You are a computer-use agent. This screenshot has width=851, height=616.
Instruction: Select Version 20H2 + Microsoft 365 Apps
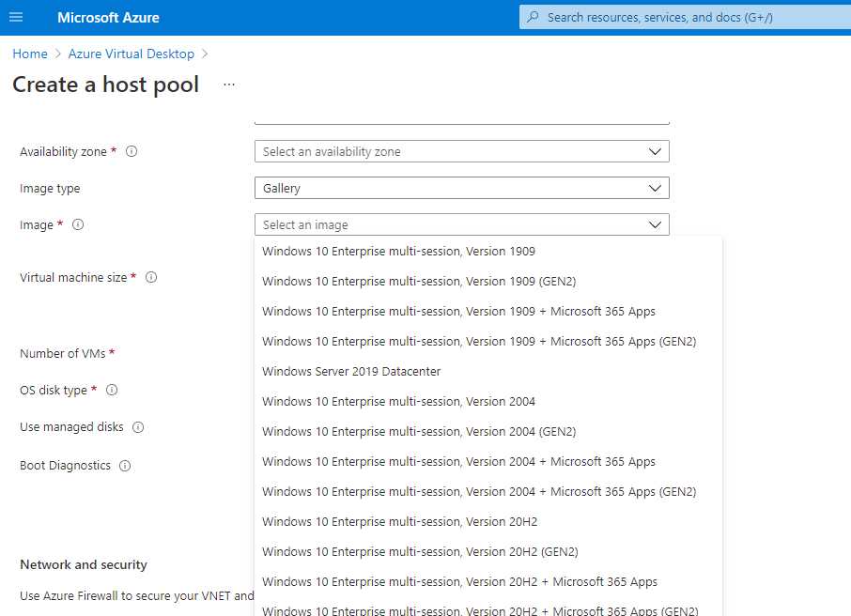click(488, 582)
